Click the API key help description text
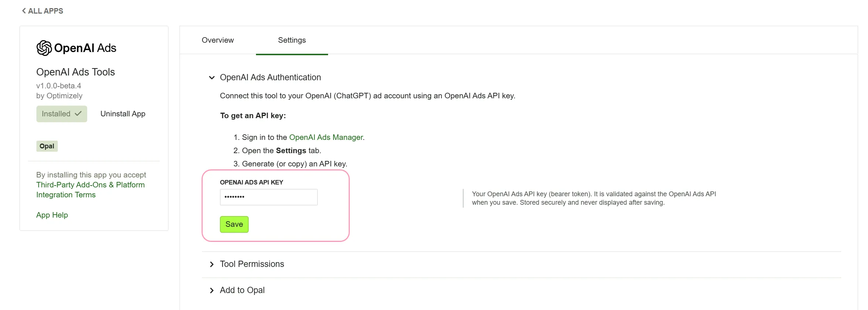The image size is (868, 310). click(594, 198)
